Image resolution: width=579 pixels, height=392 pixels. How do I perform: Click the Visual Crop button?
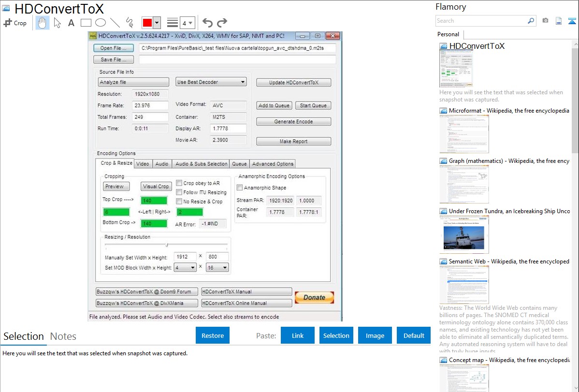(156, 186)
